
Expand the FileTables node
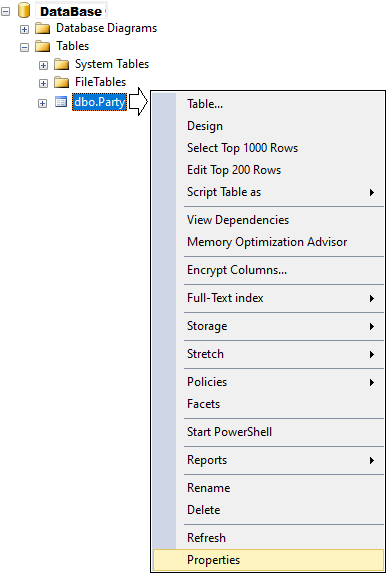43,83
